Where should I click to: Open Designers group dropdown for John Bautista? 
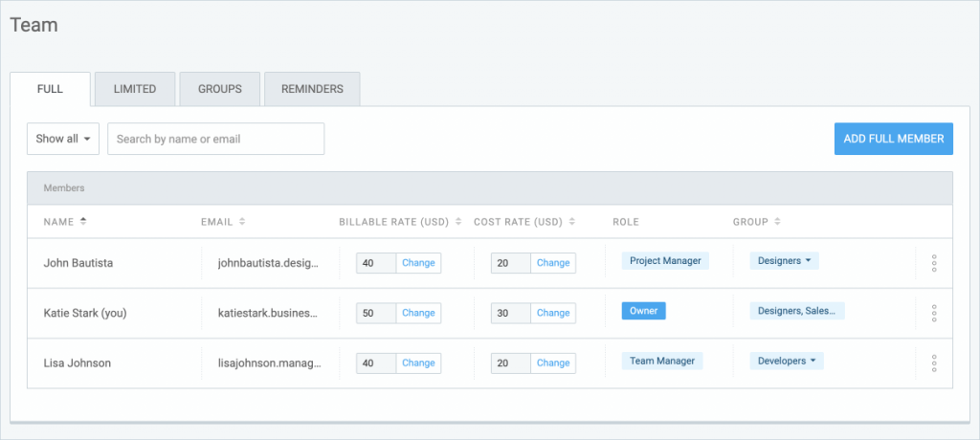[x=785, y=260]
